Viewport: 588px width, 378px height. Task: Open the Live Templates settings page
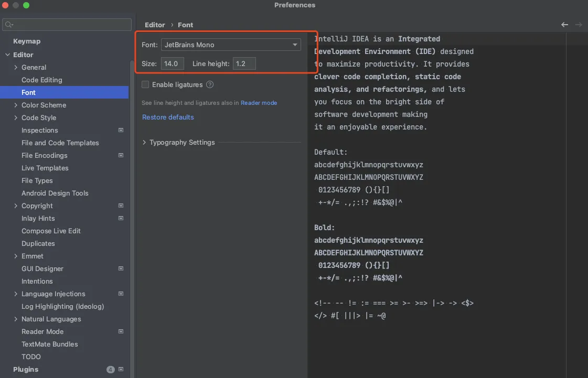pyautogui.click(x=45, y=168)
